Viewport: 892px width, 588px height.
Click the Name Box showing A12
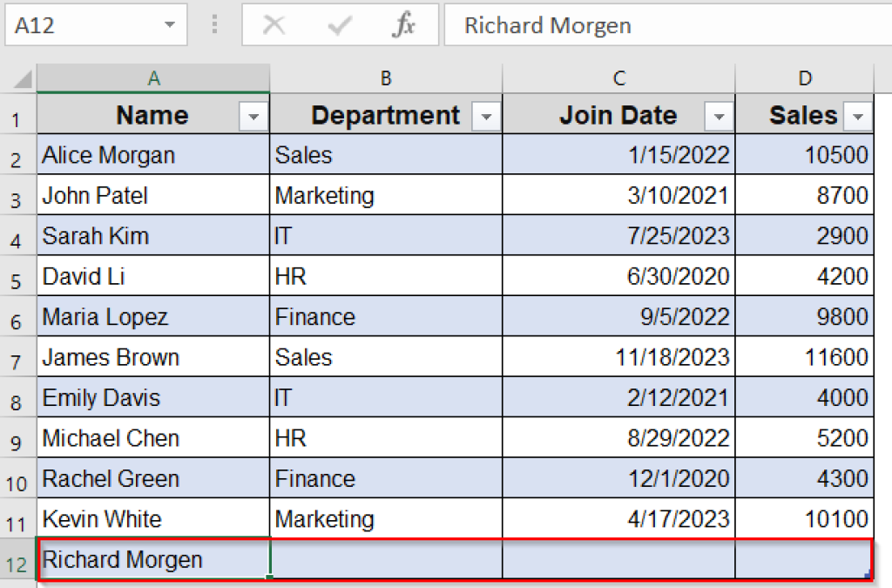point(78,25)
